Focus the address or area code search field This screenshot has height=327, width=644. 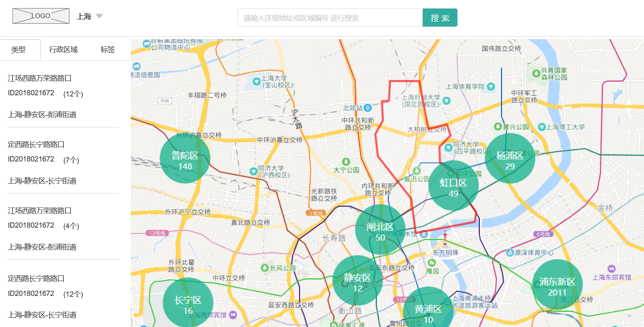pos(330,18)
